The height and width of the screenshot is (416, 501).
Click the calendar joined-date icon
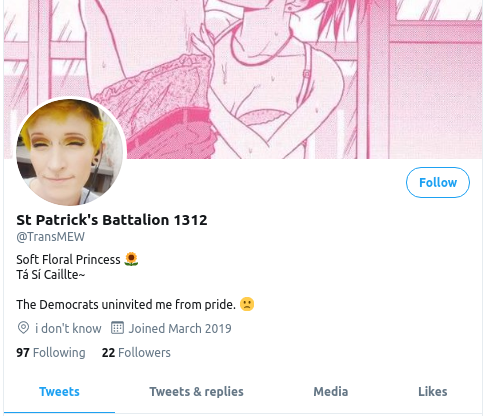117,328
